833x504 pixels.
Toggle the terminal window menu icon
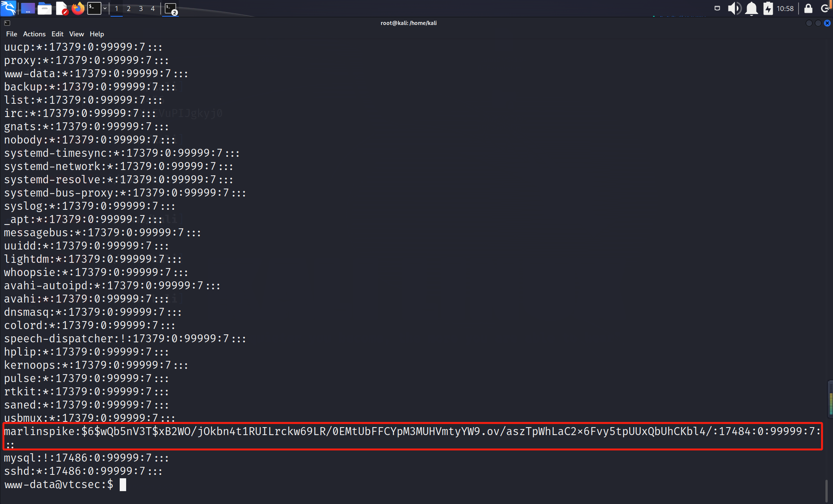coord(7,23)
